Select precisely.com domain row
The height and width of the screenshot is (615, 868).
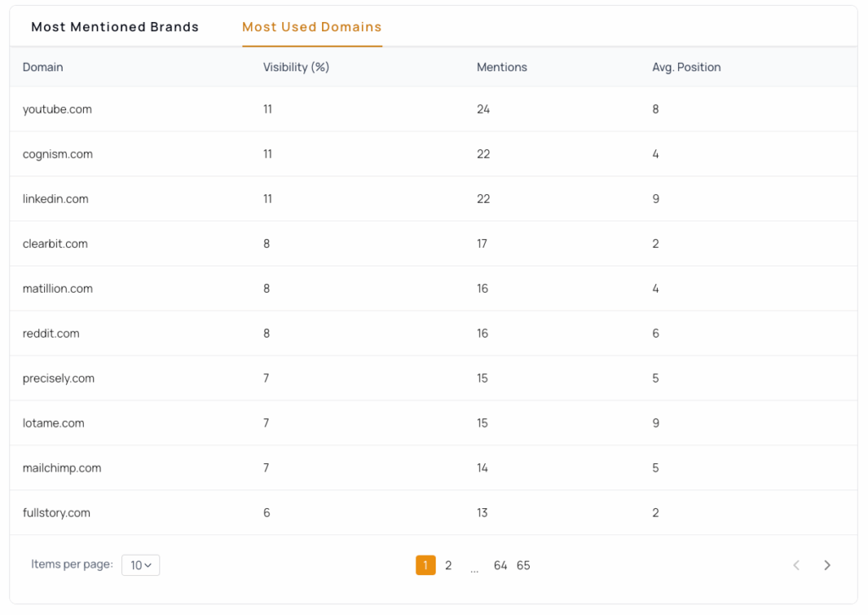click(x=433, y=378)
